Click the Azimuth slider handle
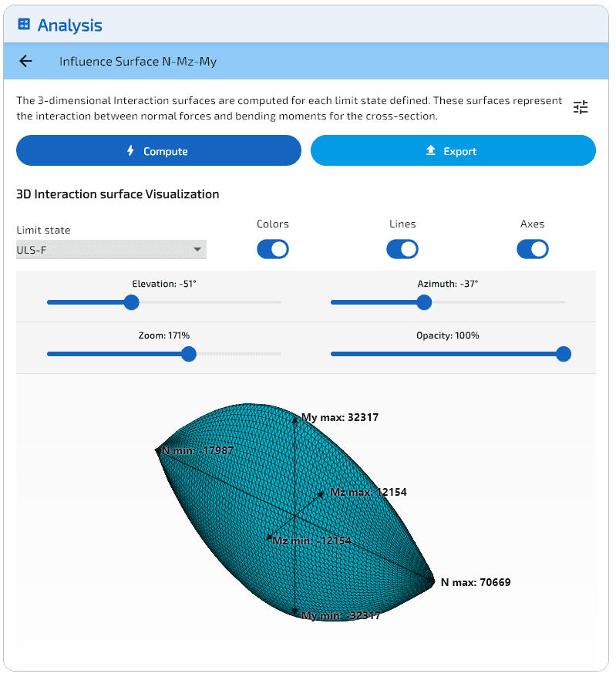 (424, 302)
